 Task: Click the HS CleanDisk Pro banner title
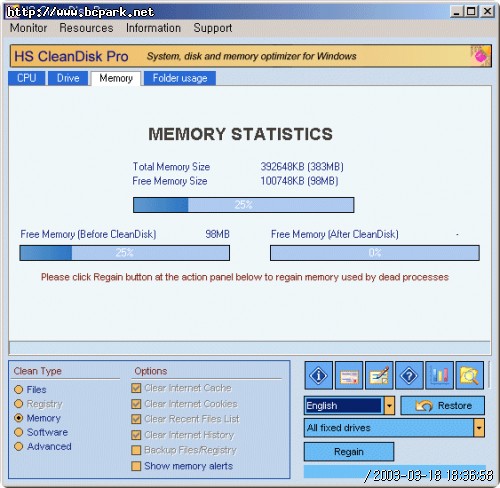point(71,56)
